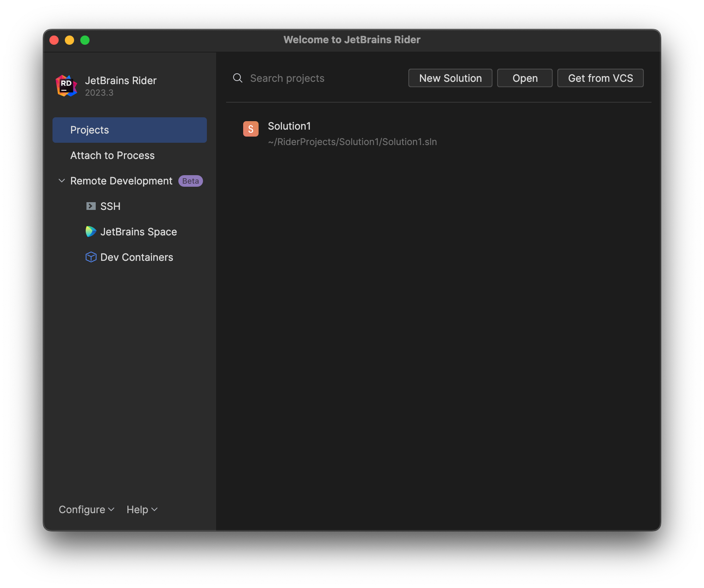Select the Projects tab
The height and width of the screenshot is (588, 704).
pos(130,130)
